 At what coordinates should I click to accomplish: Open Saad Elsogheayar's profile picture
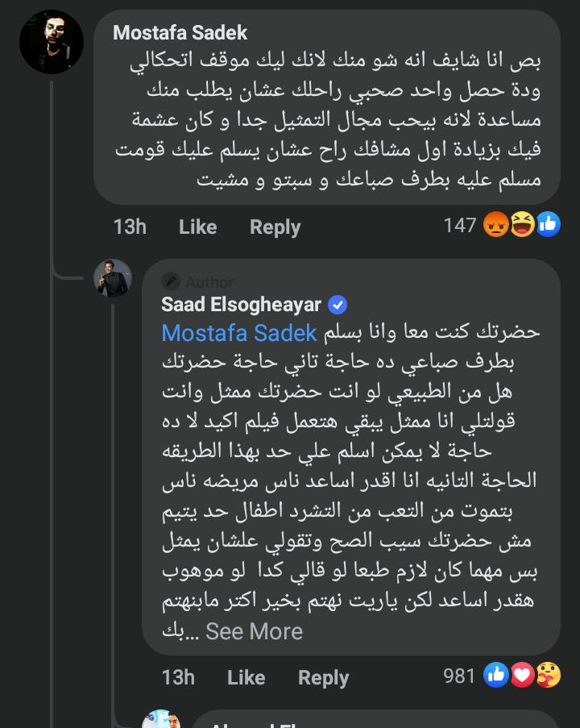point(112,279)
